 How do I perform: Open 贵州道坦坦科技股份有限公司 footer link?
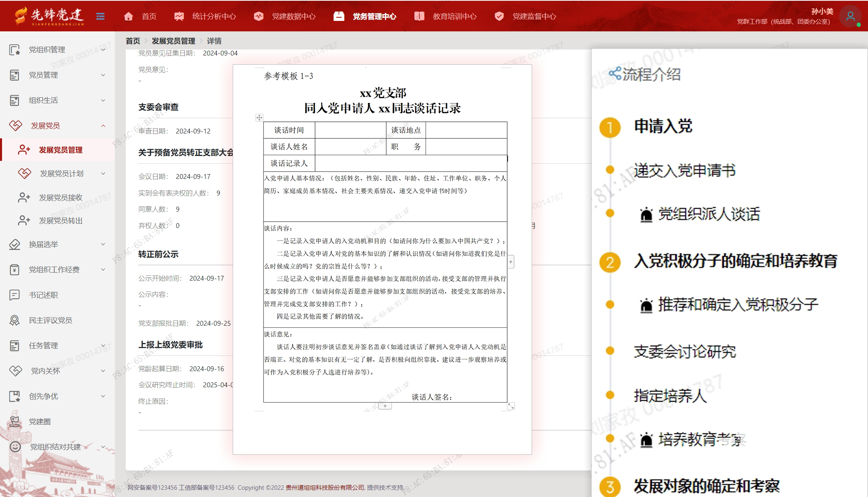[x=325, y=487]
